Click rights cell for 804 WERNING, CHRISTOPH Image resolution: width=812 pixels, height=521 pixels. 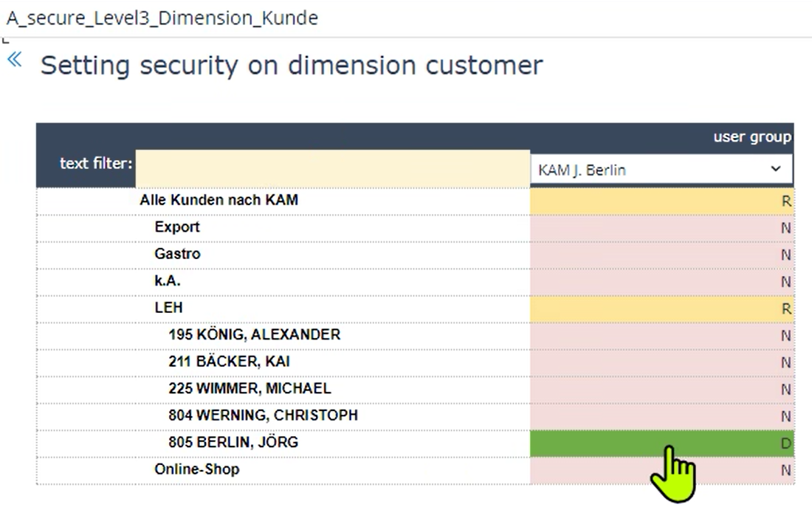click(x=661, y=416)
